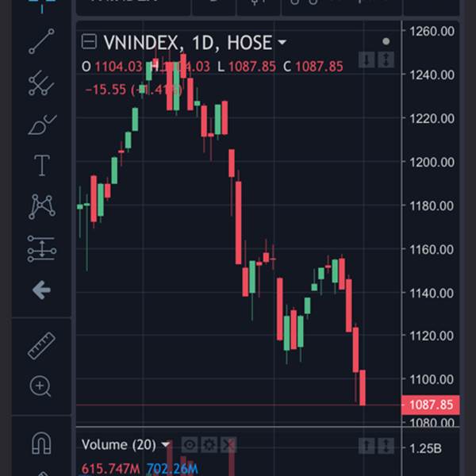Activate the ruler measure tool
The height and width of the screenshot is (476, 476).
coord(41,346)
